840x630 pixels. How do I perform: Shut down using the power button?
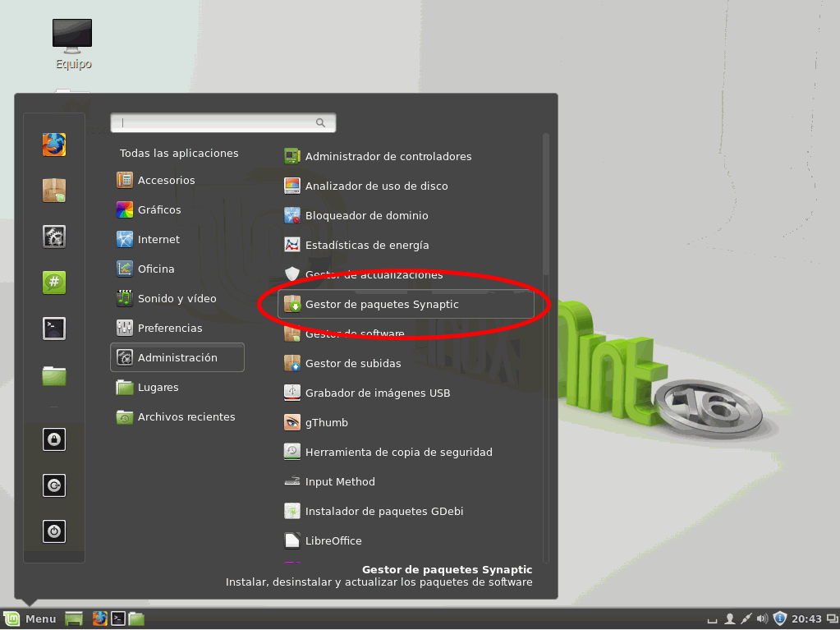54,531
